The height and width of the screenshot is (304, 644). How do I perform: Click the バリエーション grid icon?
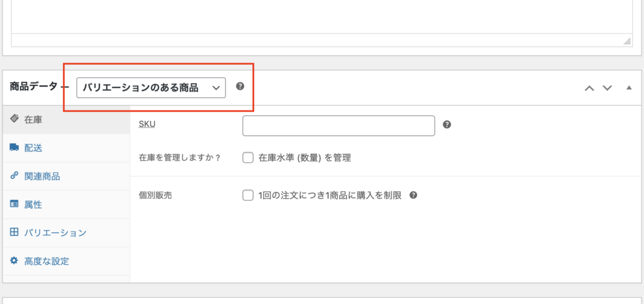[x=14, y=232]
